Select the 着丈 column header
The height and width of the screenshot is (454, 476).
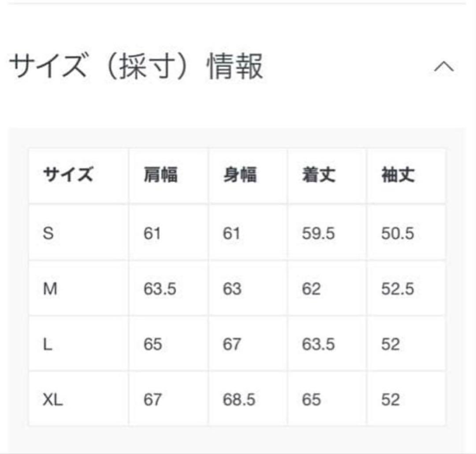[319, 175]
